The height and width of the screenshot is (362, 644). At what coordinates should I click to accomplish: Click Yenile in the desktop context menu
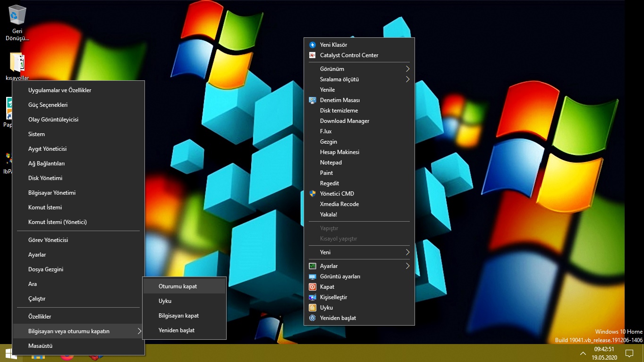click(x=359, y=90)
